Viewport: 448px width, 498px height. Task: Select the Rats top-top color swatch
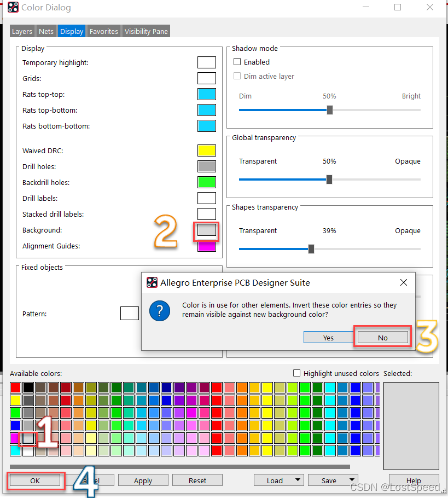coord(206,94)
